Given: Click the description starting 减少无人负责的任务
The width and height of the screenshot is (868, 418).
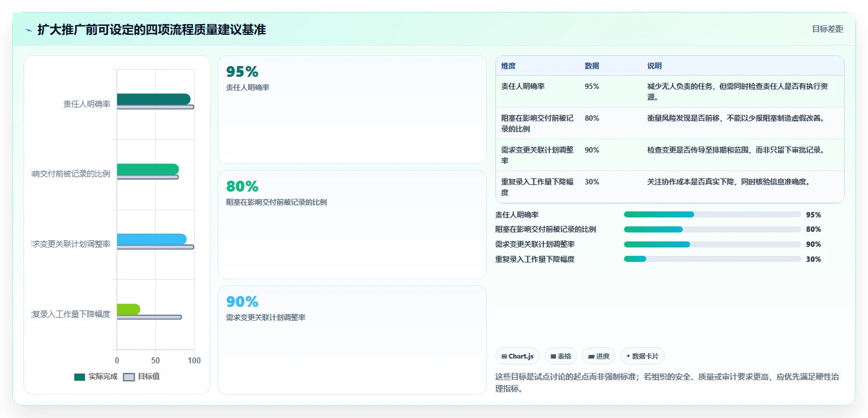Looking at the screenshot, I should (x=738, y=92).
